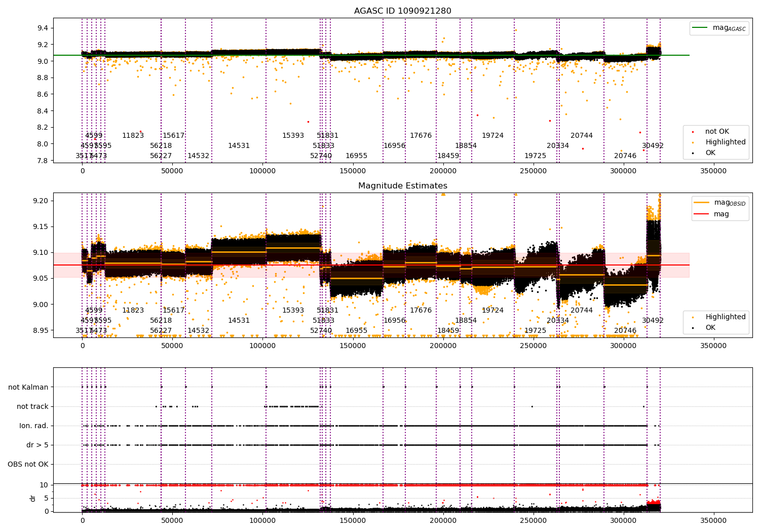Image resolution: width=760 pixels, height=532 pixels.
Task: Click obsid label 15393 in top plot
Action: (293, 136)
